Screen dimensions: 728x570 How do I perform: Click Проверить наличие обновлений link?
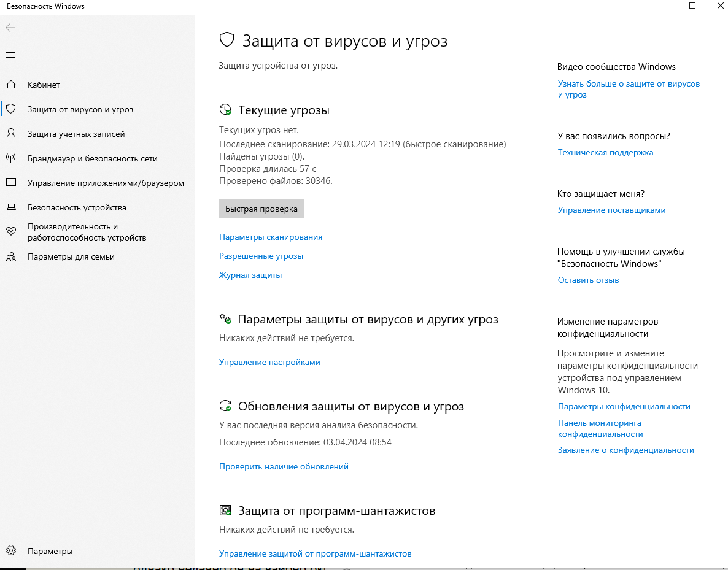pos(284,467)
